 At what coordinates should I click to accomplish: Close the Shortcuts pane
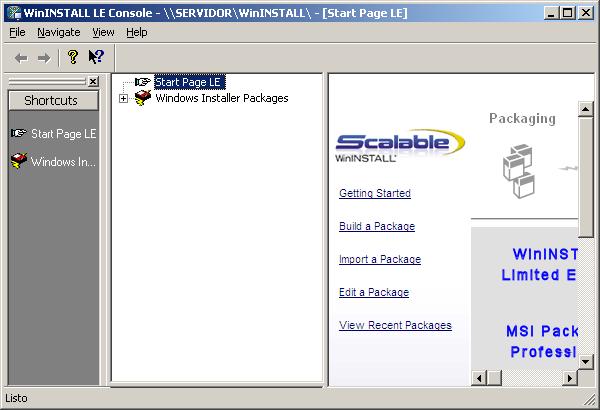[x=93, y=82]
